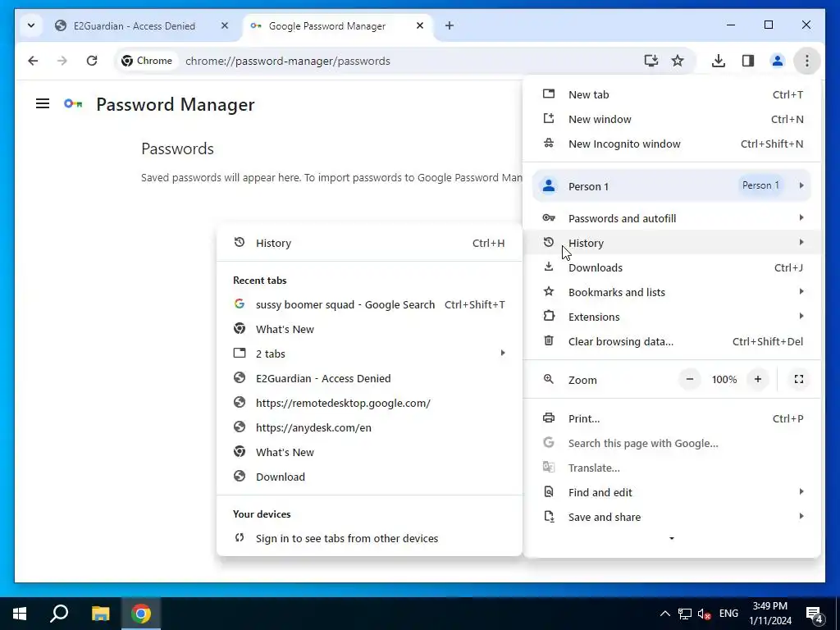Open the Windows Start menu
Screen dimensions: 840x630
pyautogui.click(x=20, y=614)
